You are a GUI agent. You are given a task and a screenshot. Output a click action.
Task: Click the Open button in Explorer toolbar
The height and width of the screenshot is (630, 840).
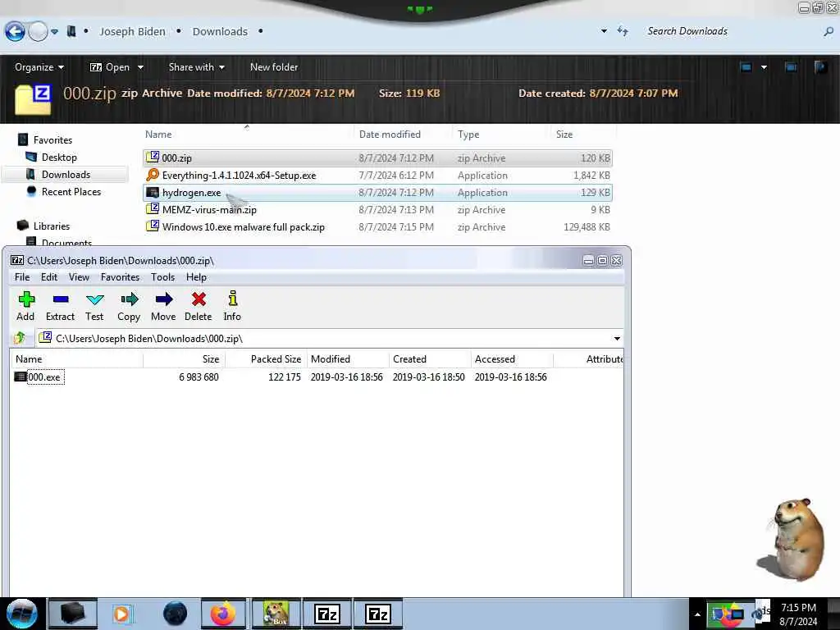(x=110, y=67)
